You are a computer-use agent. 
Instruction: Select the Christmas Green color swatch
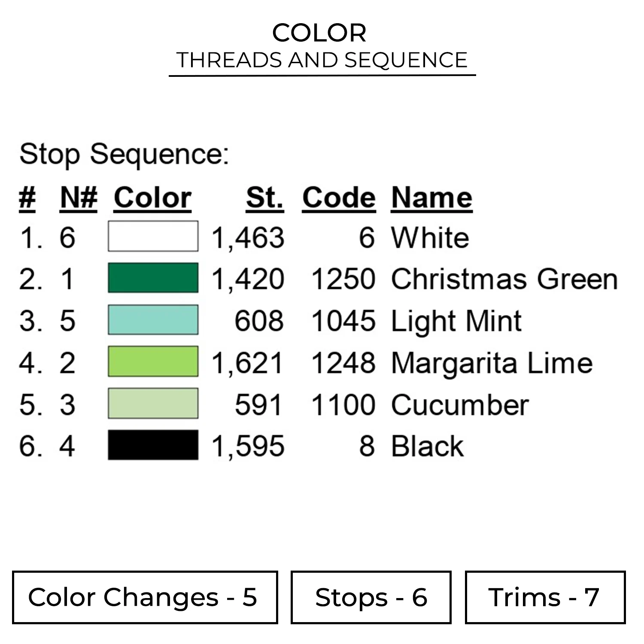(x=153, y=278)
